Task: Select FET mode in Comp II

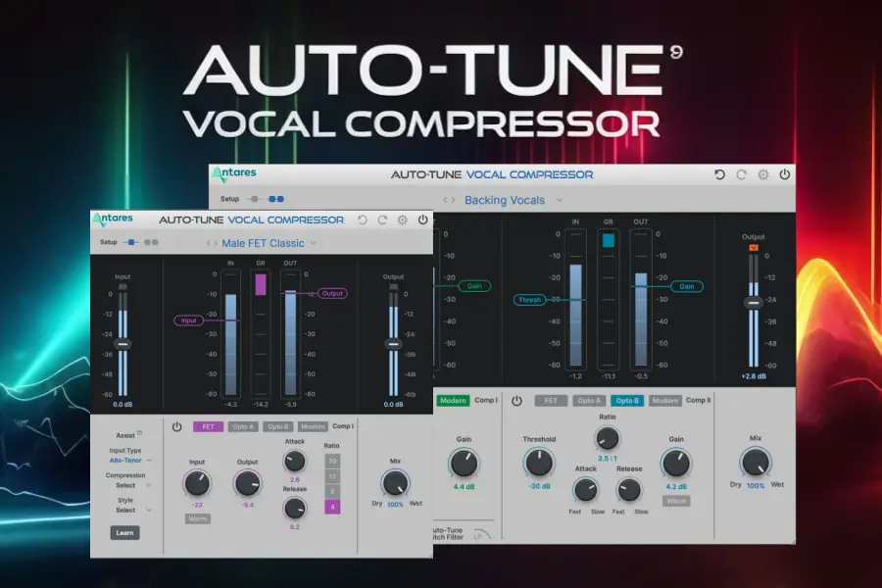Action: click(x=551, y=401)
